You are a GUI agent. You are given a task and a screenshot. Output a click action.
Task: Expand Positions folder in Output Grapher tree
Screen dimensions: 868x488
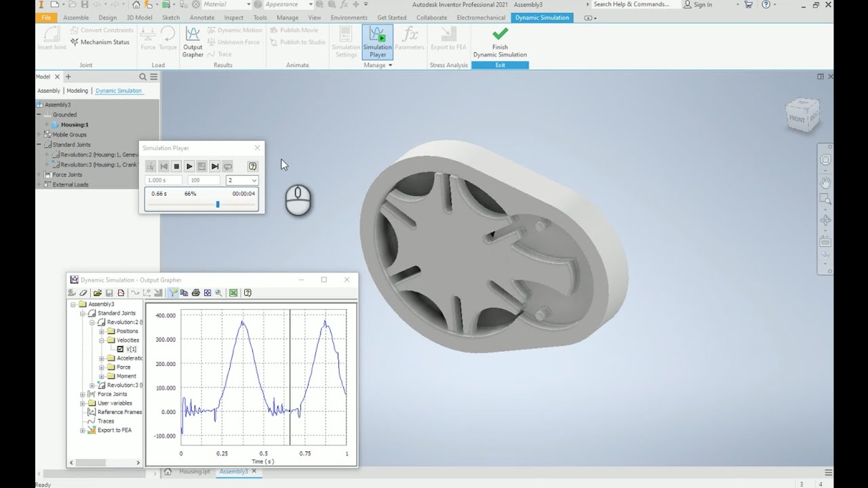coord(102,331)
